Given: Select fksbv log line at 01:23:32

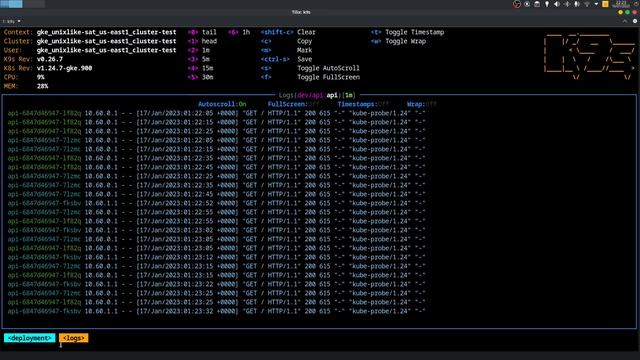Looking at the screenshot, I should (x=216, y=311).
